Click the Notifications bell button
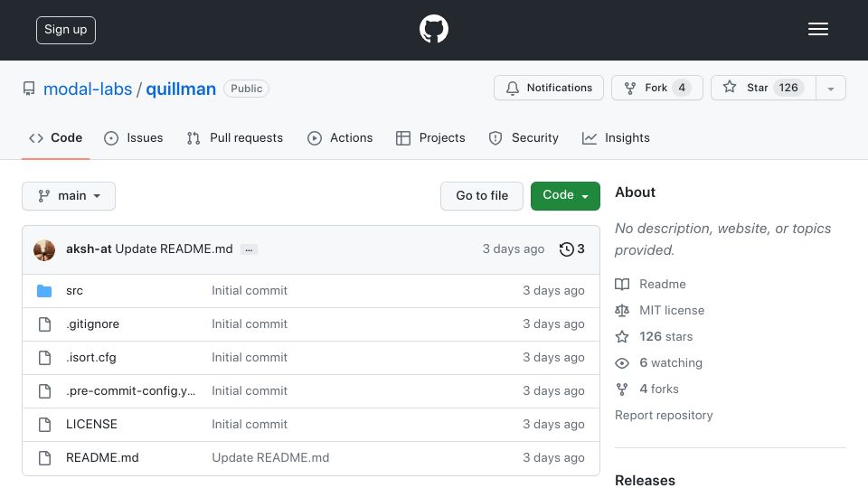868x488 pixels. click(x=549, y=88)
